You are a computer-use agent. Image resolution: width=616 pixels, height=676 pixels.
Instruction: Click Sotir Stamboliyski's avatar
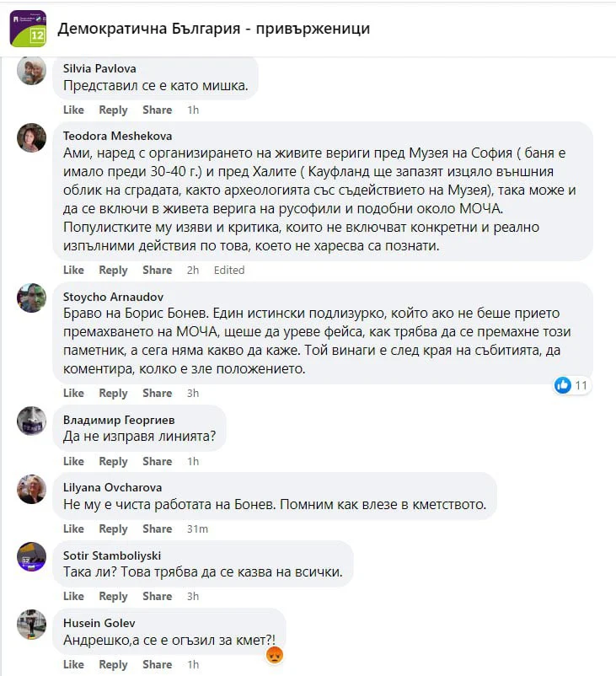point(32,557)
